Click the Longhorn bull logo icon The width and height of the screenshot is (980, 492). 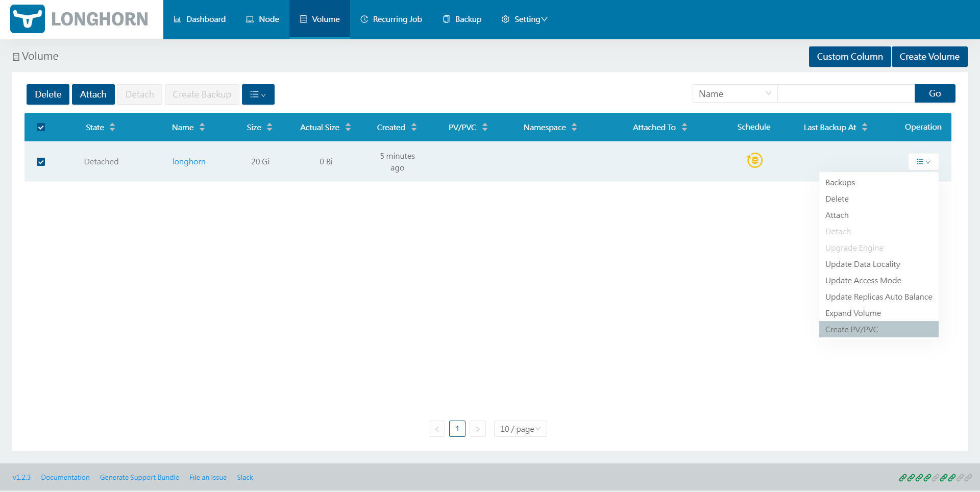(x=28, y=19)
